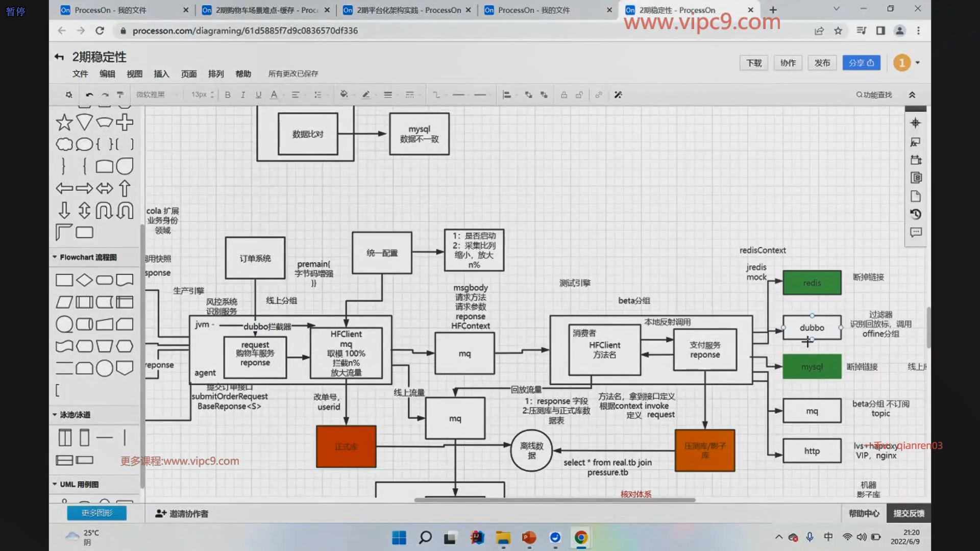The image size is (980, 551).
Task: Click the 下载 button
Action: [753, 63]
